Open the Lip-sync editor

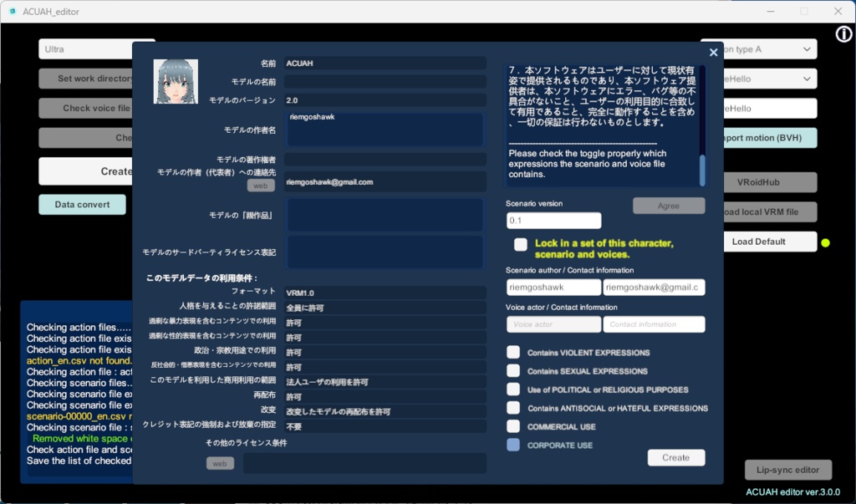[787, 470]
